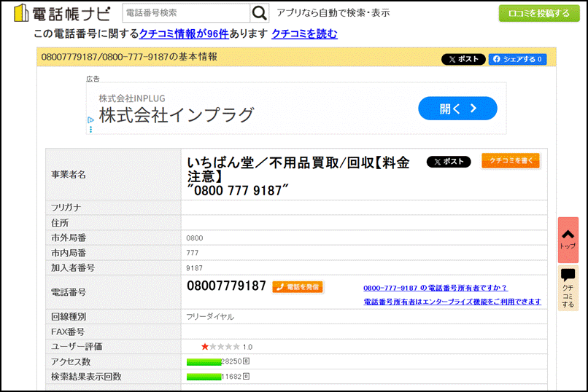588x392 pixels.
Task: Open the ad with 開く button
Action: pos(457,109)
